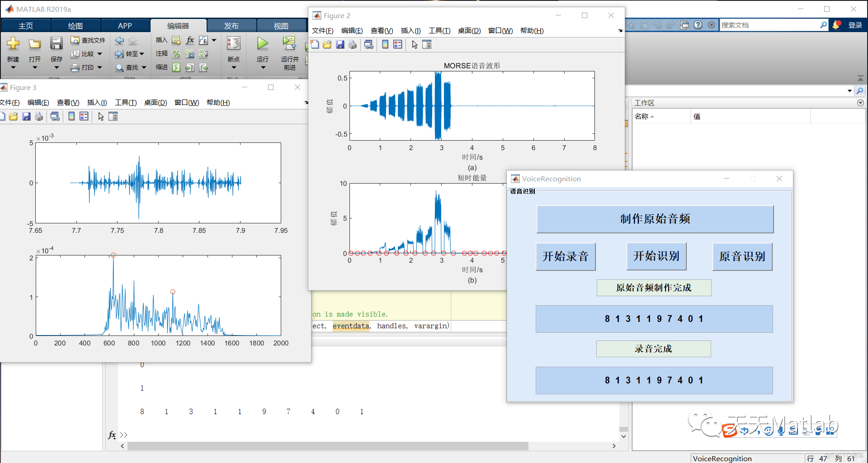Insert a section using the 插入 section icon
The width and height of the screenshot is (868, 463).
pos(176,40)
